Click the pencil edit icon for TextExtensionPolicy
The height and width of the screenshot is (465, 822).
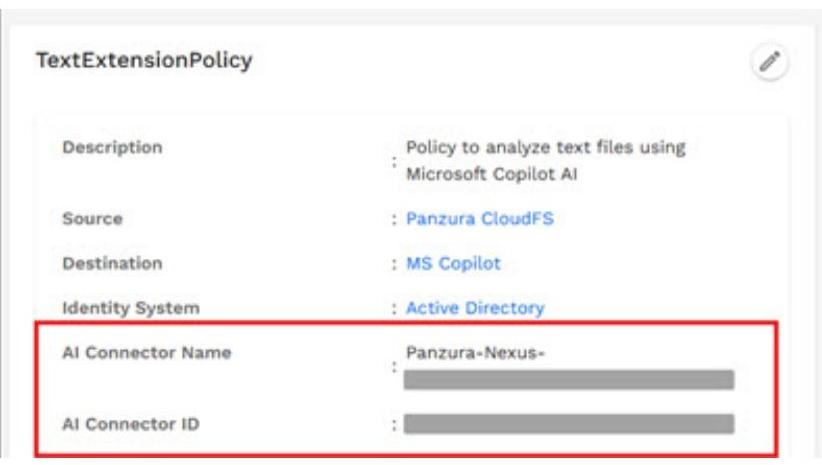(x=769, y=62)
